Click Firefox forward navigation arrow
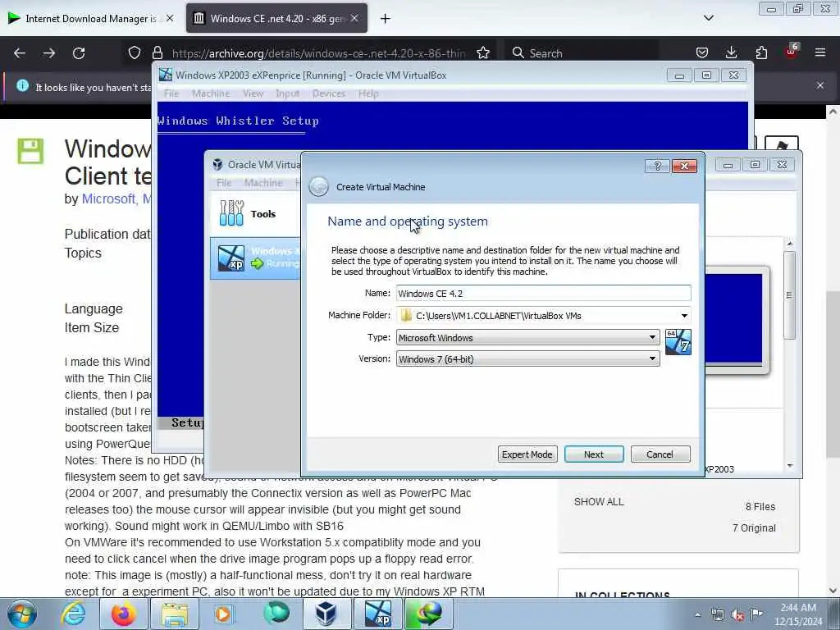 [49, 53]
